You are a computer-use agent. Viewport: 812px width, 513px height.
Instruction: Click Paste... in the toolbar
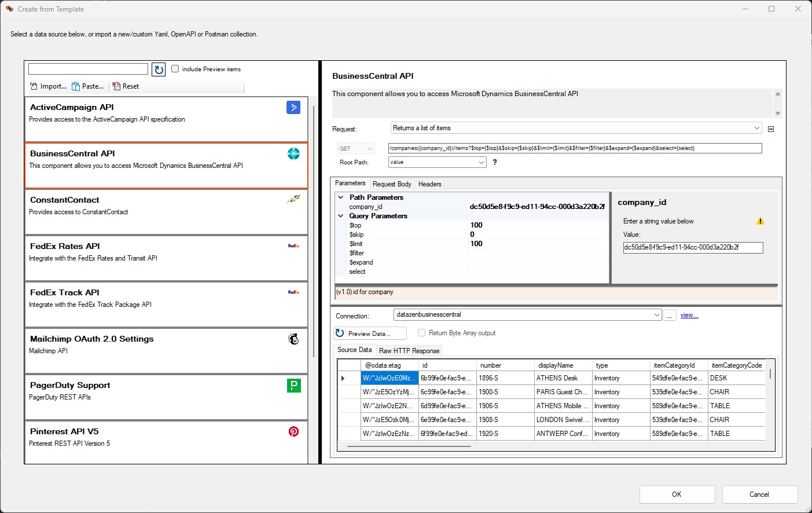click(88, 86)
